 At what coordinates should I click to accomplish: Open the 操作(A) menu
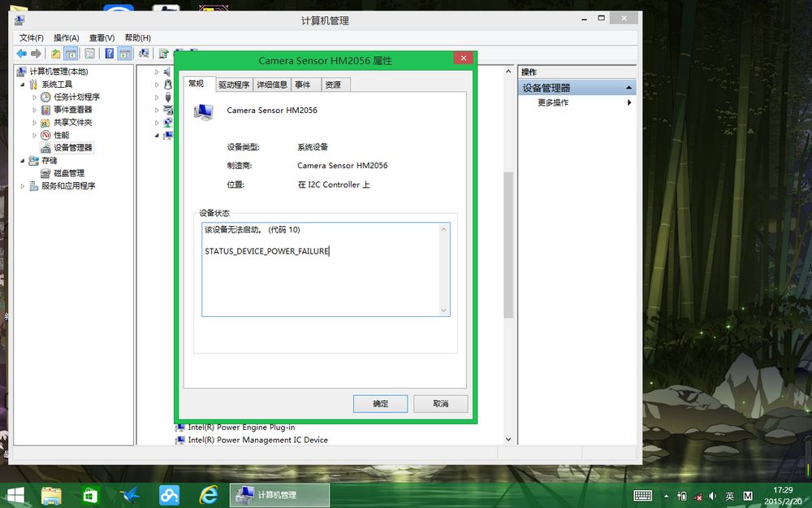67,38
